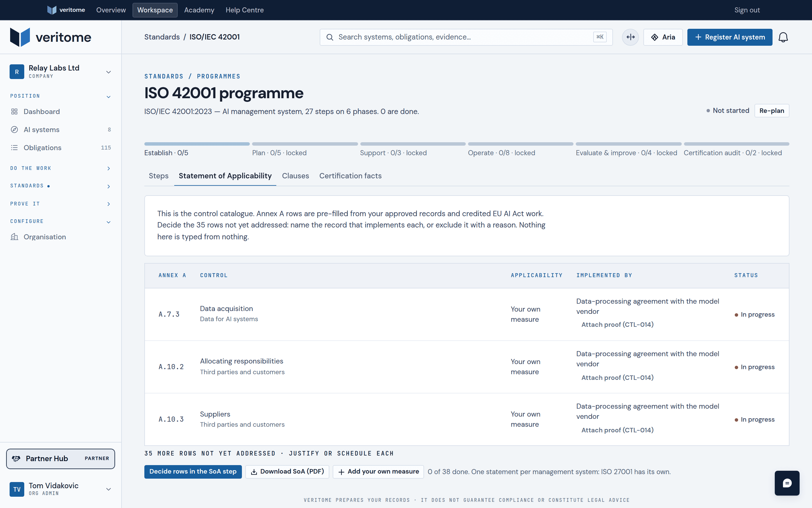This screenshot has height=508, width=812.
Task: Click Decide rows in the SoA step
Action: 193,471
